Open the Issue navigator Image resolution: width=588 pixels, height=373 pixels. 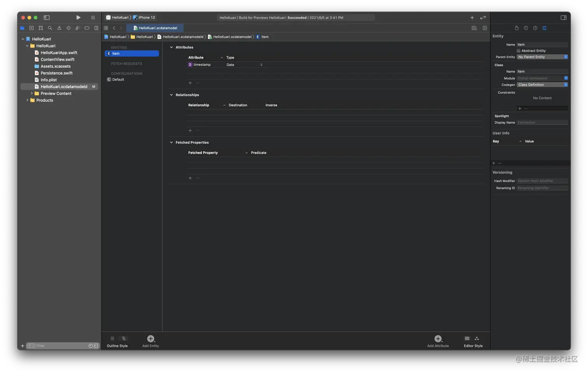tap(59, 28)
